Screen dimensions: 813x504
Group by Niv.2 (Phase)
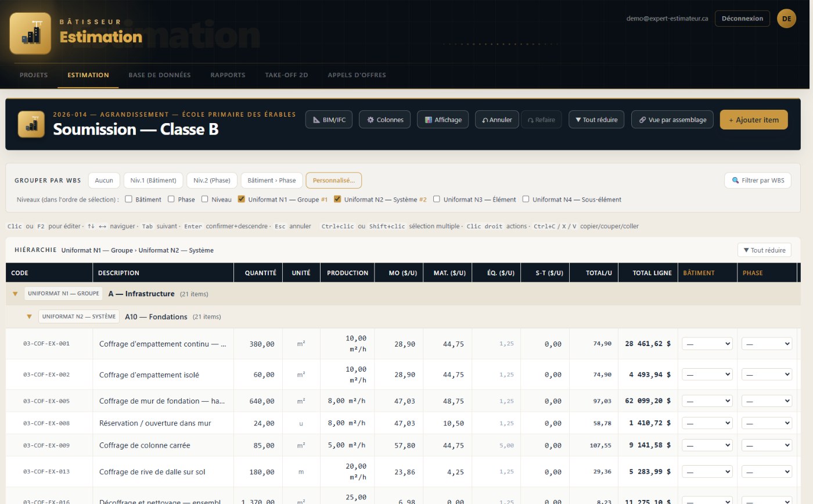point(212,180)
